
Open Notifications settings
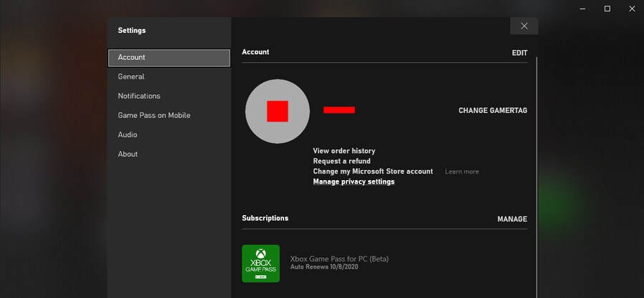[139, 96]
